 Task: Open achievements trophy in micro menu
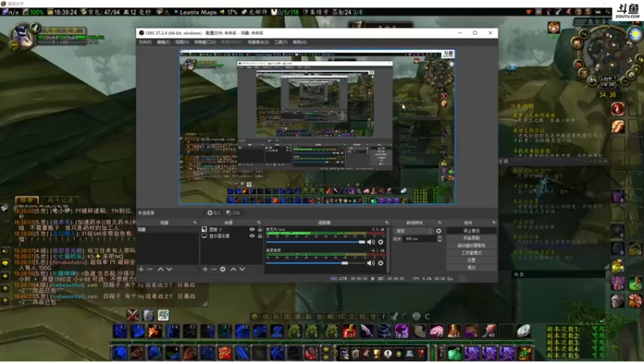tap(377, 353)
